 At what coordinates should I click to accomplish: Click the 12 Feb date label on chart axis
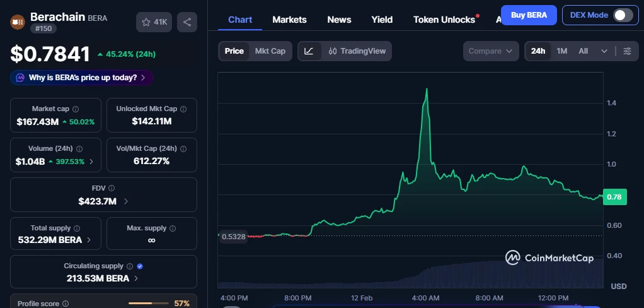[x=360, y=298]
